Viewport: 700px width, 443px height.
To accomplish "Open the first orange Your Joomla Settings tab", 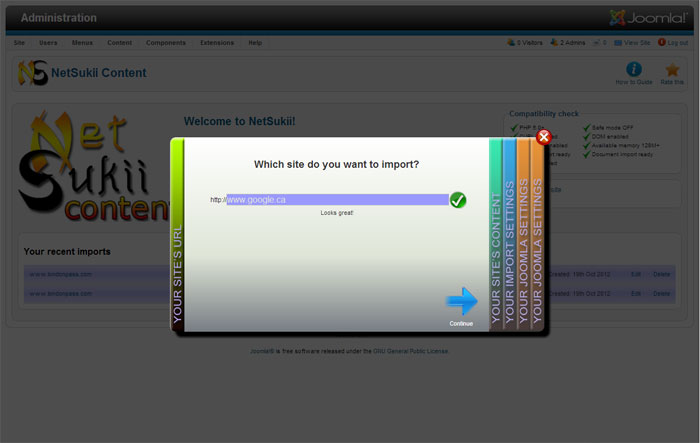I will coord(523,234).
